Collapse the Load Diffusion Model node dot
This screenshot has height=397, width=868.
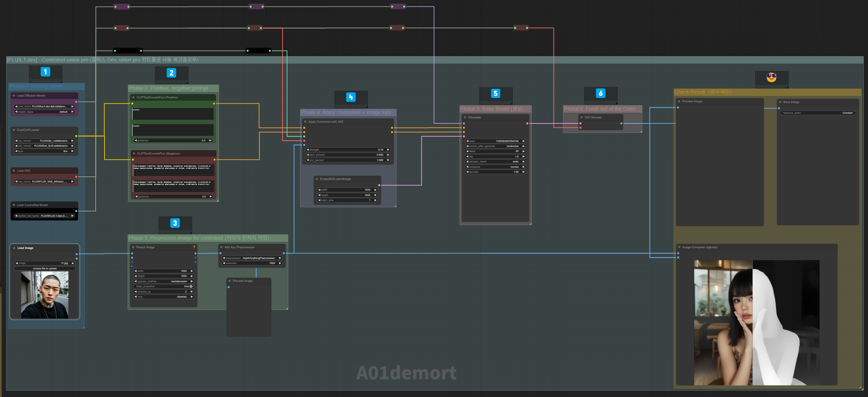[x=14, y=95]
